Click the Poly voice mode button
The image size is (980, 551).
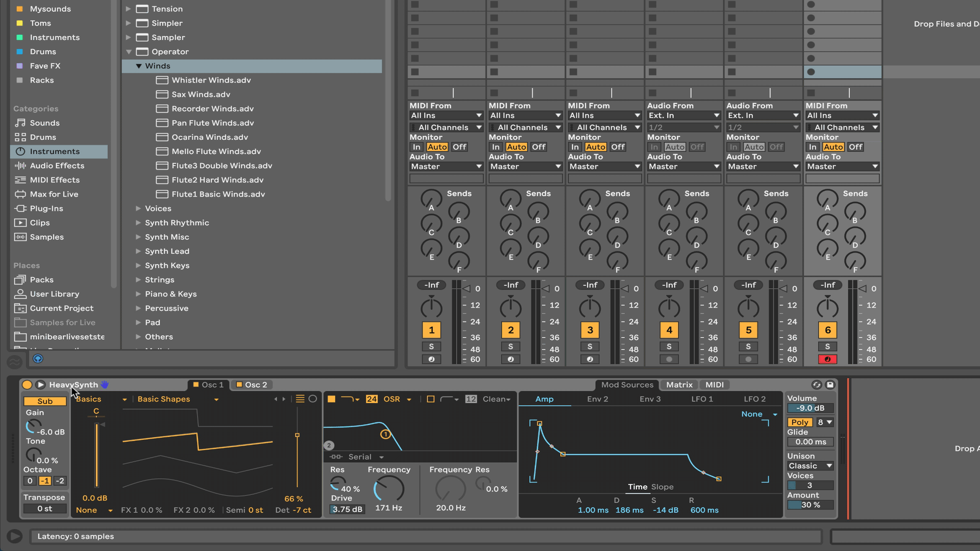(x=799, y=422)
